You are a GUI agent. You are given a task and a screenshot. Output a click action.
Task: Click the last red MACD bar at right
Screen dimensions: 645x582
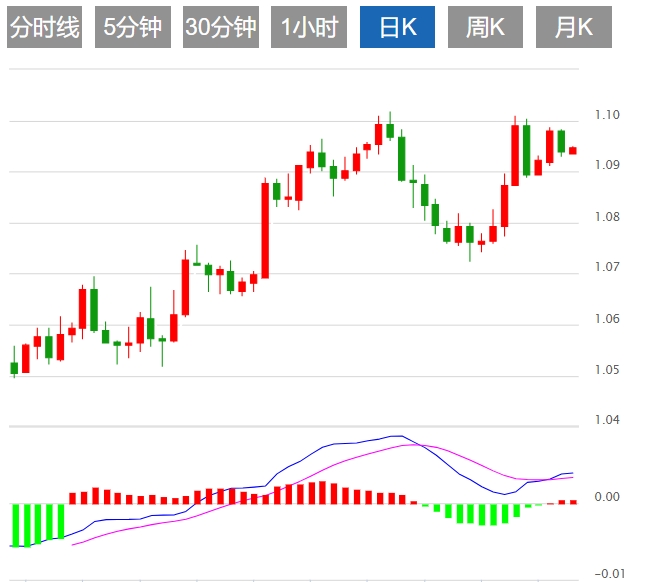coord(573,501)
